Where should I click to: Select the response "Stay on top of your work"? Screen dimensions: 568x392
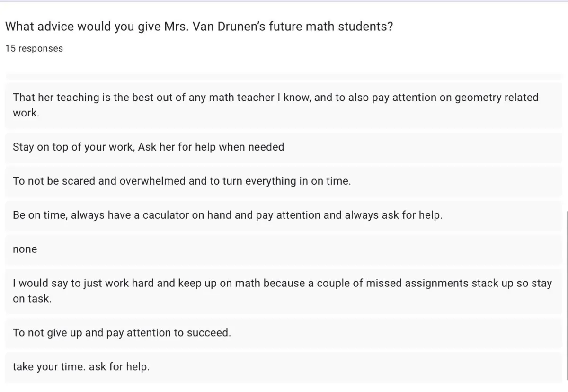284,147
